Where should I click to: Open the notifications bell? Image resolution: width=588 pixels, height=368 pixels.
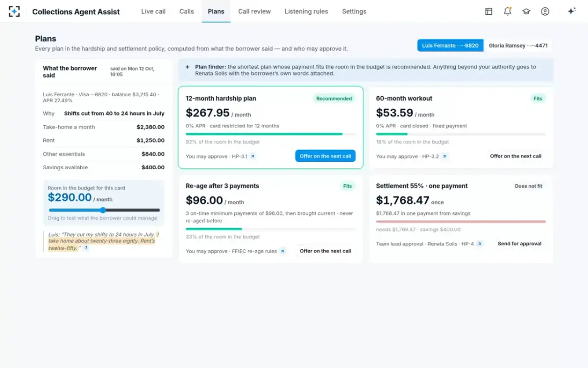pyautogui.click(x=508, y=11)
